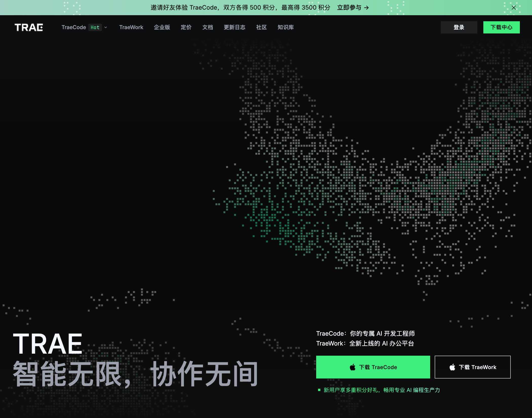
Task: Open the 文档 docs page
Action: (208, 27)
